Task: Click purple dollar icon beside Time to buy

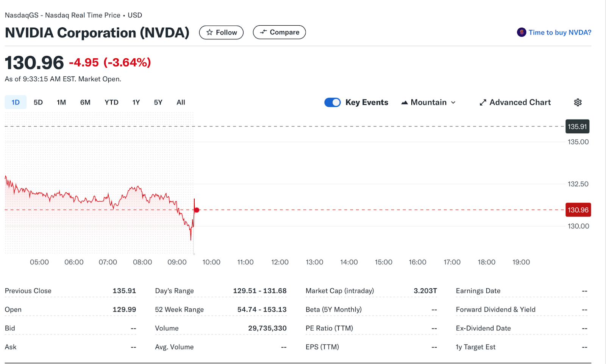Action: 522,32
